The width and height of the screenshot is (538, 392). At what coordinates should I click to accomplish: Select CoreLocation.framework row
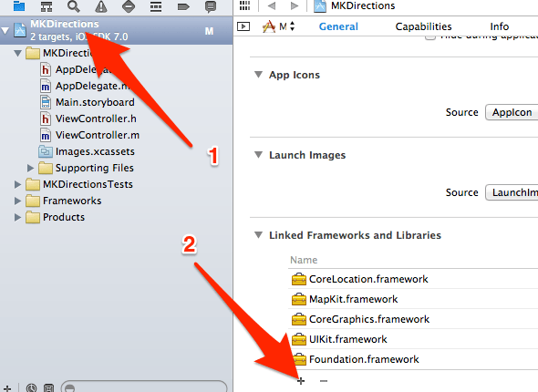(x=413, y=279)
